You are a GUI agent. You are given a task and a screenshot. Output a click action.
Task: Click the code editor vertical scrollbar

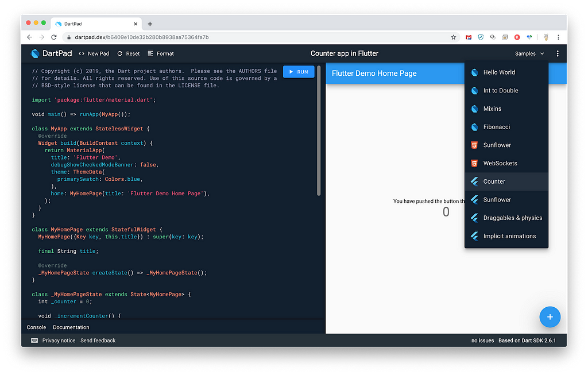coord(319,131)
